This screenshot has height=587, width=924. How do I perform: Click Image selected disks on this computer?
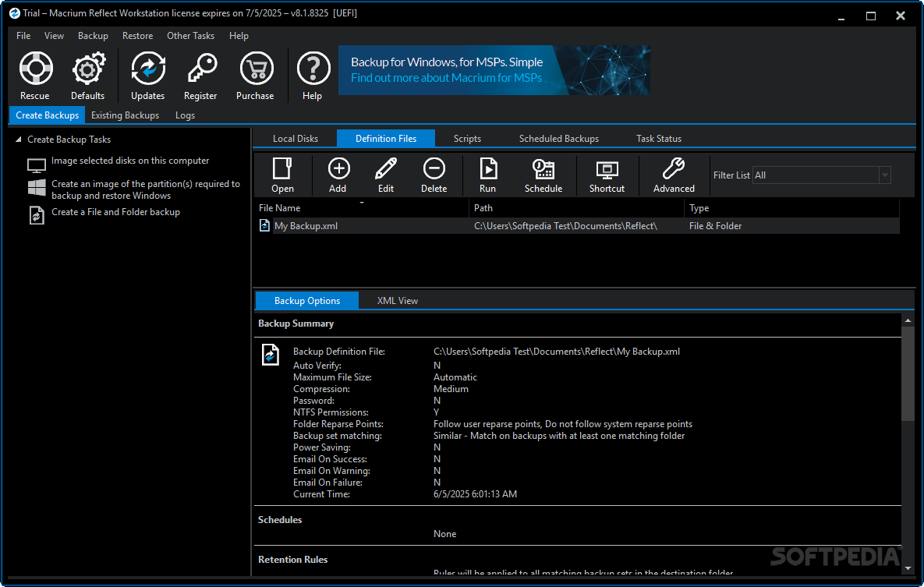tap(130, 161)
